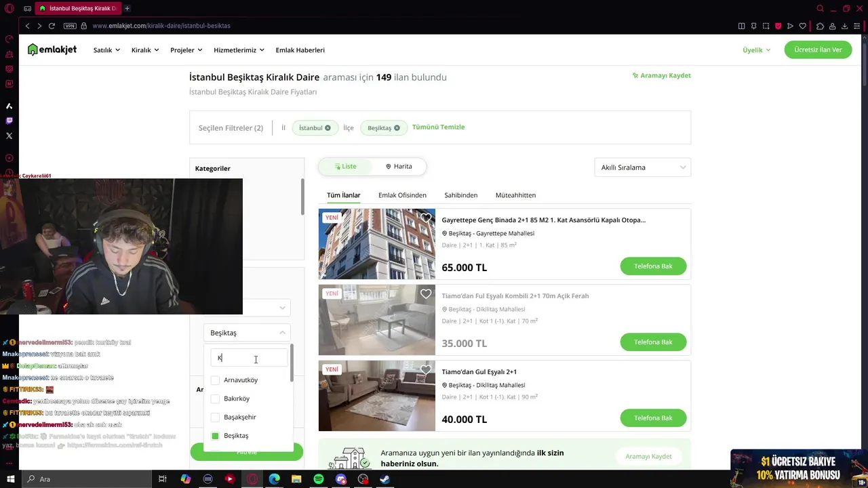Open the snapshot capture tool icon
The image size is (868, 488).
pos(766,26)
